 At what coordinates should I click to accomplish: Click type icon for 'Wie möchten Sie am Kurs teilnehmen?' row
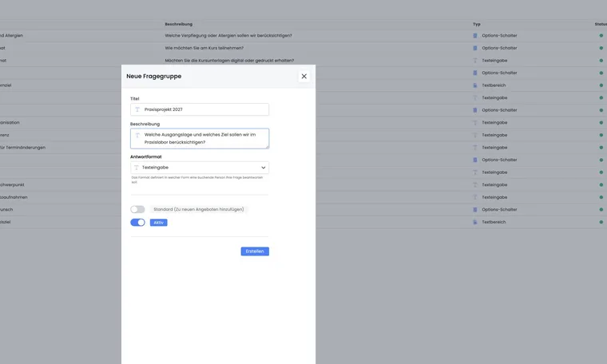click(x=475, y=48)
